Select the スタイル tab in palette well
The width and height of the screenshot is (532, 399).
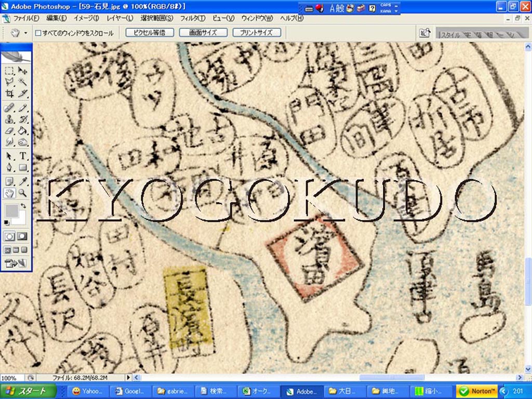pos(450,35)
